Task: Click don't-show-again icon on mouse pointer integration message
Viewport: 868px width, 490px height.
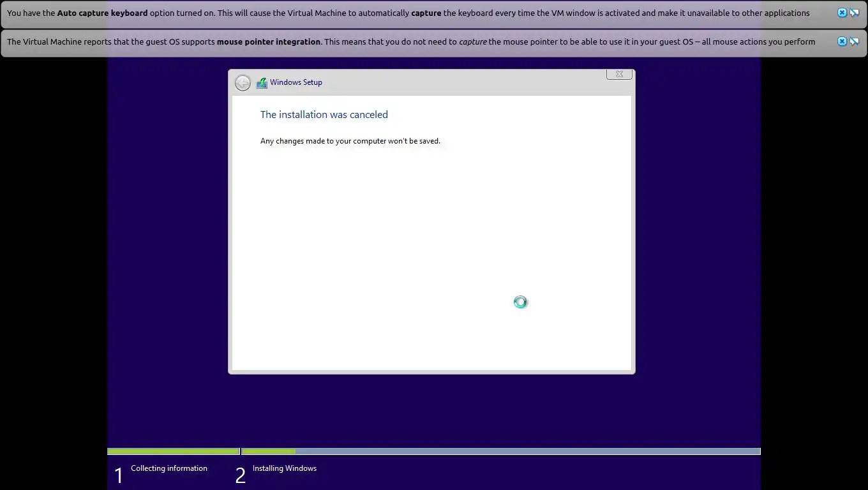Action: pyautogui.click(x=854, y=41)
